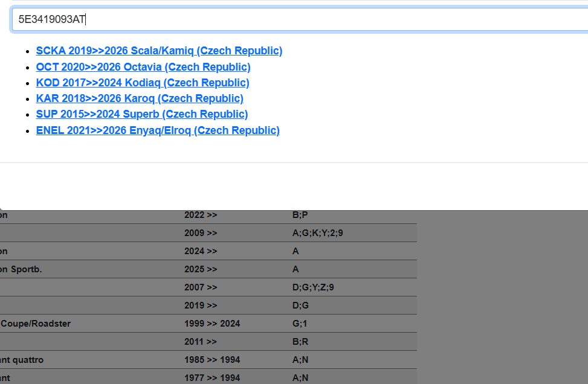This screenshot has height=384, width=588.
Task: Open SCKA 2019>>2026 Scala/Kamiq link
Action: [159, 51]
